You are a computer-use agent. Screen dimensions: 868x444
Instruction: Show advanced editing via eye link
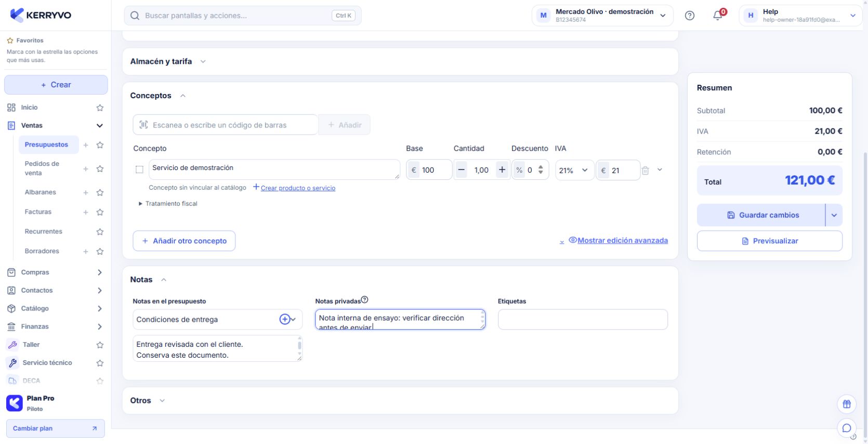click(x=618, y=240)
